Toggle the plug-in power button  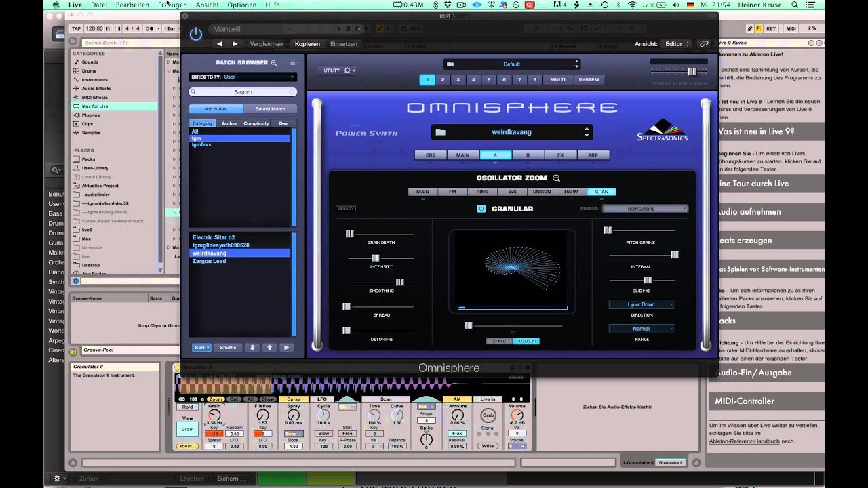point(195,34)
